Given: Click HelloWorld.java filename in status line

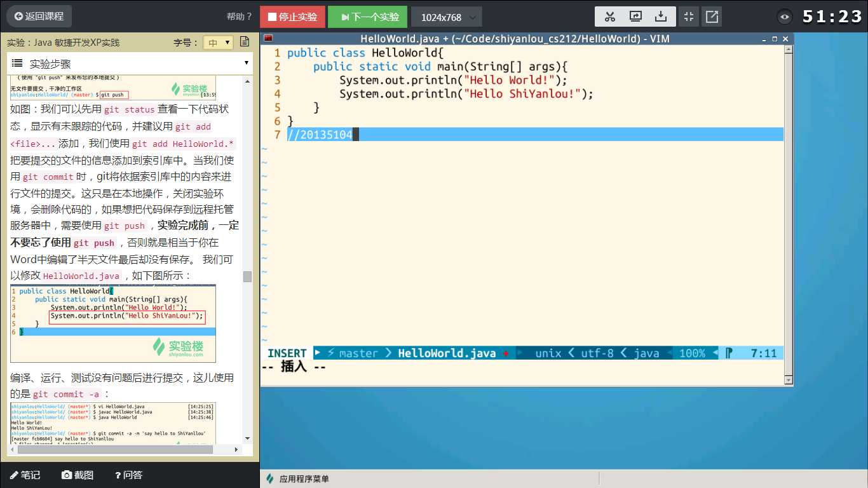Looking at the screenshot, I should click(x=447, y=353).
